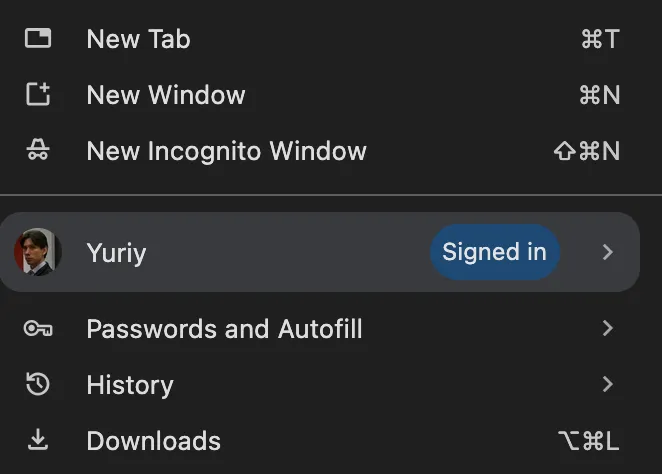Select the Yuriy profile name

coord(116,253)
